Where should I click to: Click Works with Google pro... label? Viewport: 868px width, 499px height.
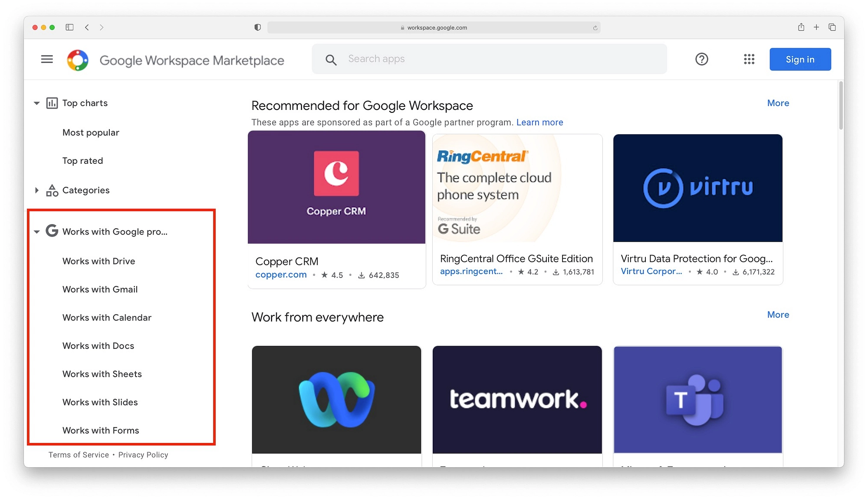pyautogui.click(x=115, y=231)
